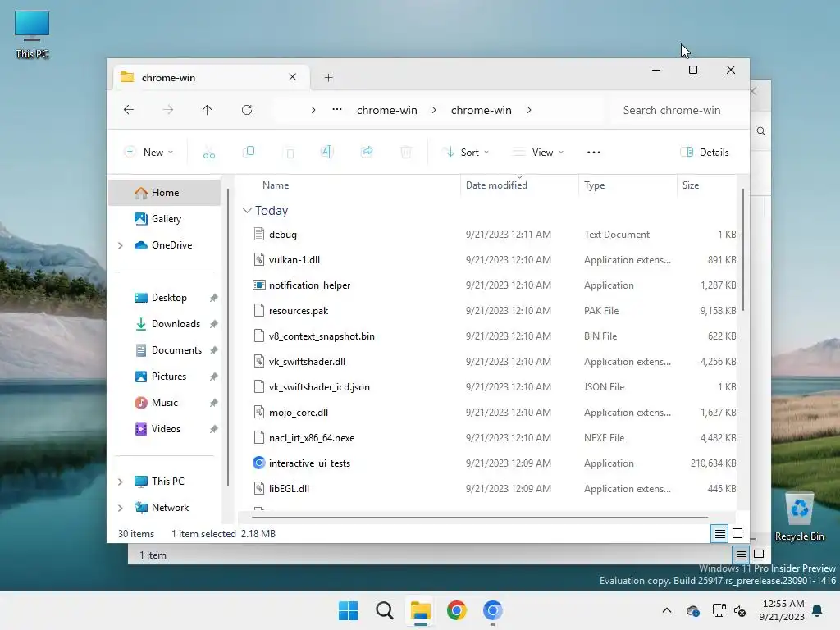
Task: Click the address bar ellipsis breadcrumb
Action: [x=337, y=110]
